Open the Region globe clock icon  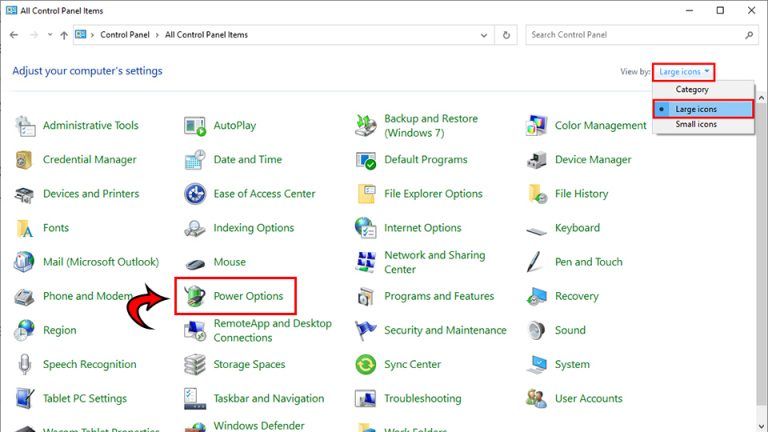24,330
